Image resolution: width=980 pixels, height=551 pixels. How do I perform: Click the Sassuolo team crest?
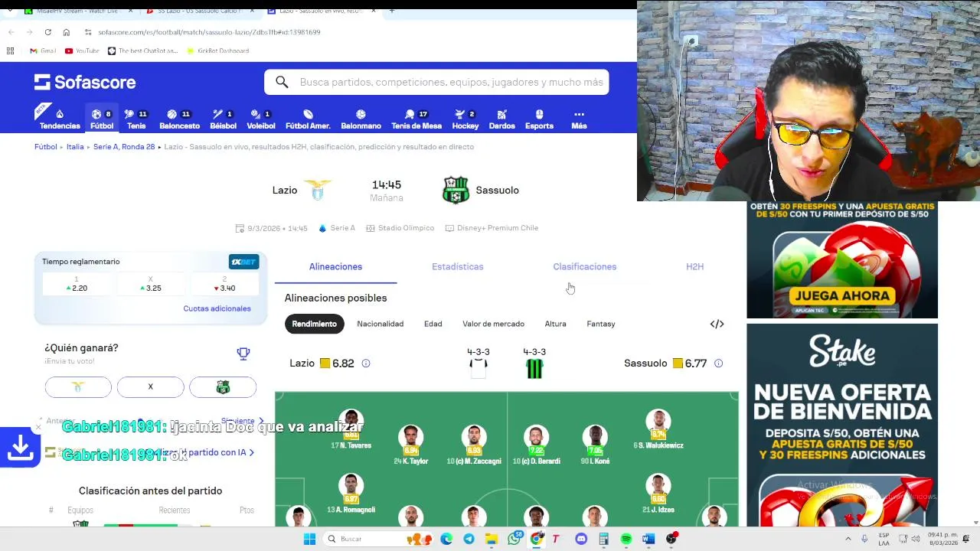(x=456, y=190)
